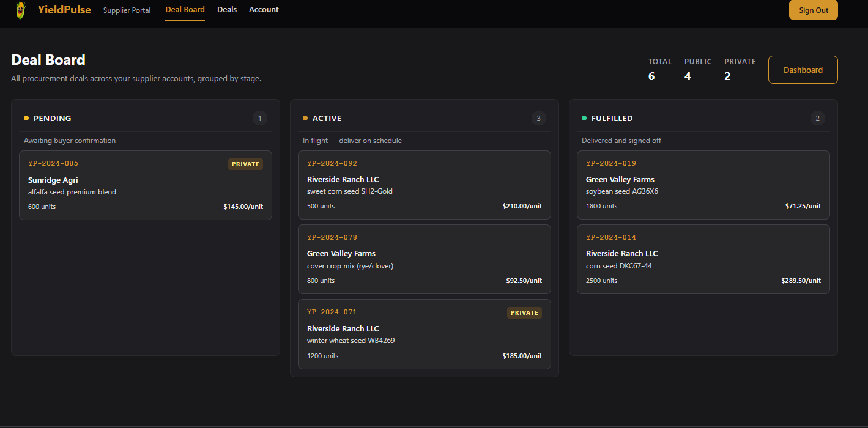868x428 pixels.
Task: Open deal ID YP-2024-092
Action: coord(332,163)
